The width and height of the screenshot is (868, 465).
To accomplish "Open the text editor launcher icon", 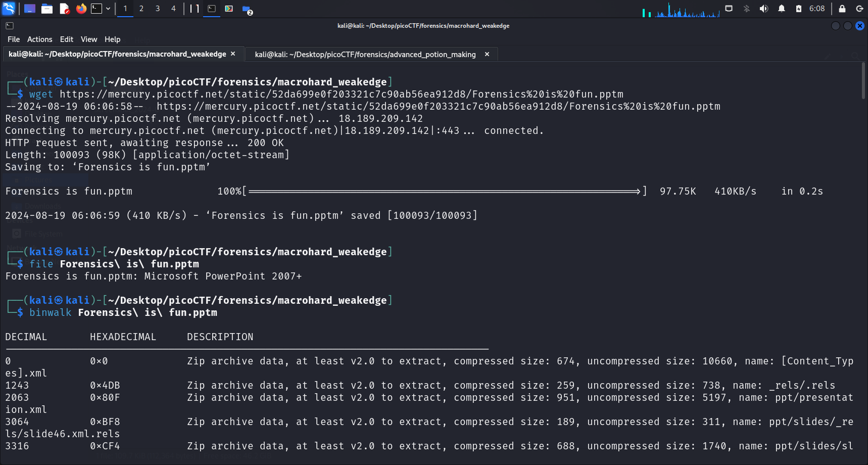I will (64, 9).
